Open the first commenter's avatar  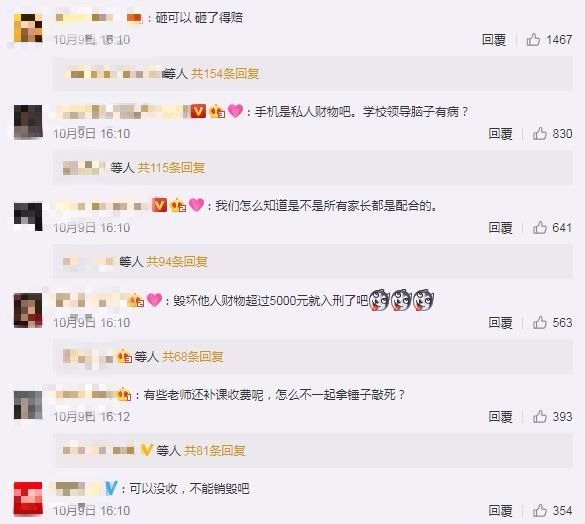(x=28, y=28)
